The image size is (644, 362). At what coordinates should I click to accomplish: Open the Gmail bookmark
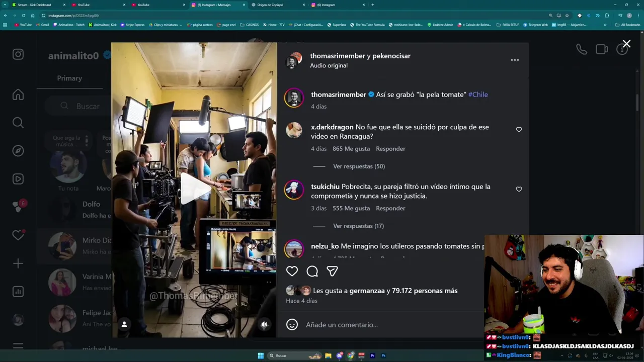pyautogui.click(x=43, y=25)
